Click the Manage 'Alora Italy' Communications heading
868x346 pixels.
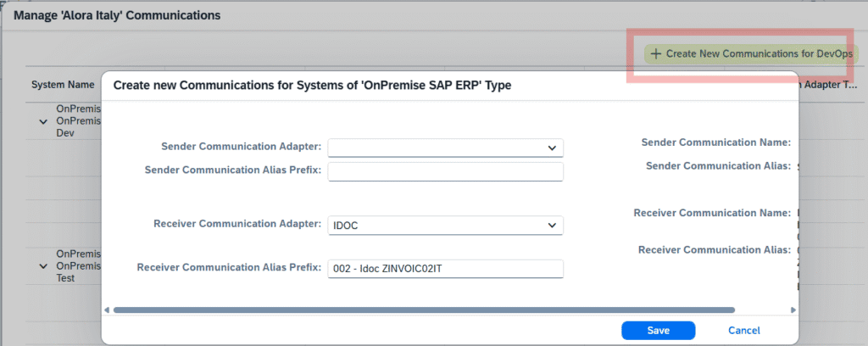coord(117,15)
